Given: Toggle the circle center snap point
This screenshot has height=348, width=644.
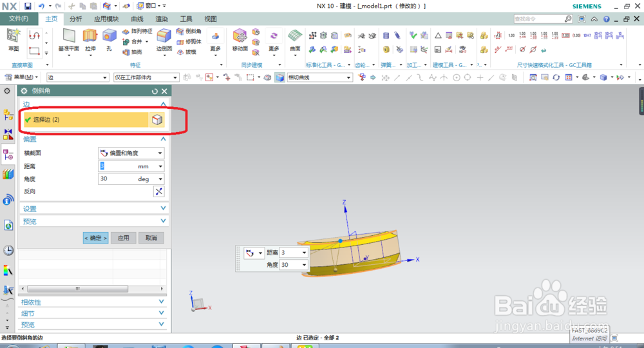Looking at the screenshot, I should pos(457,77).
